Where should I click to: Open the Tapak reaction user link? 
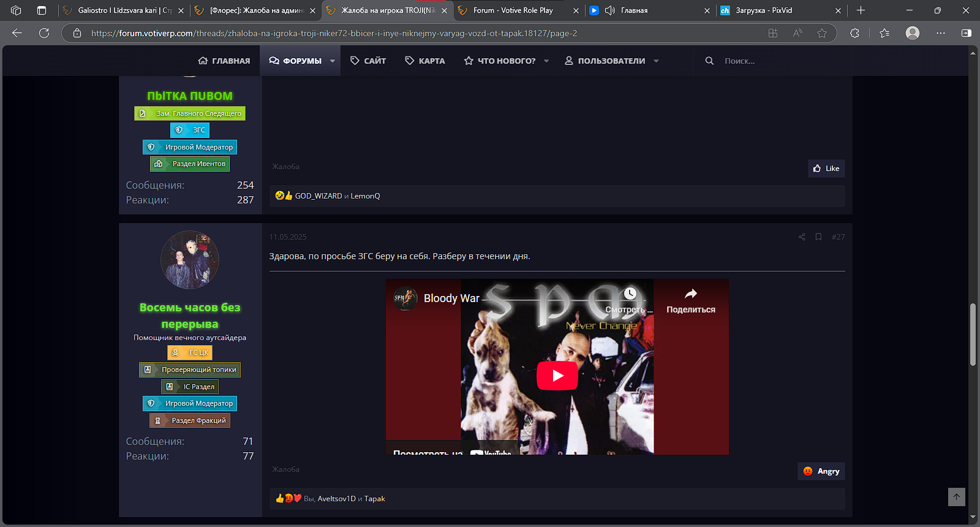tap(375, 499)
